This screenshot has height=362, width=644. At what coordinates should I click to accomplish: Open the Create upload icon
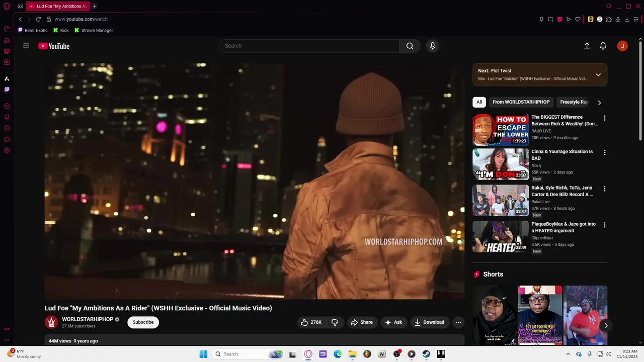(587, 46)
